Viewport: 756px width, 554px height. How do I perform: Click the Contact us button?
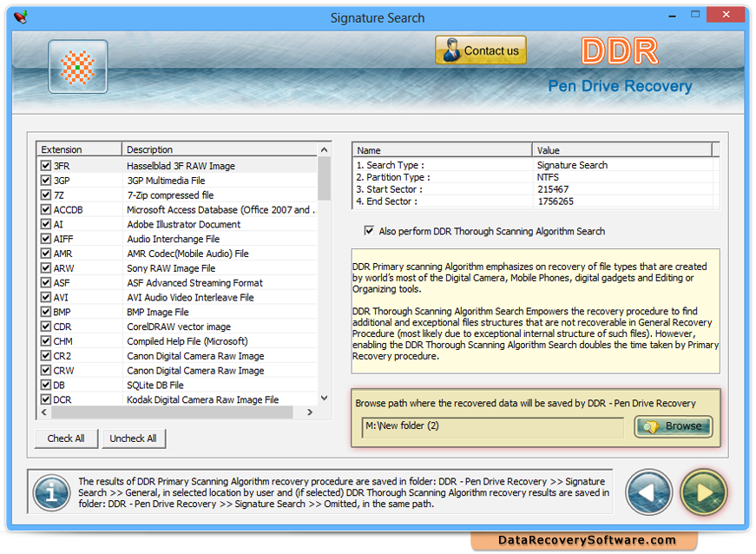point(481,50)
